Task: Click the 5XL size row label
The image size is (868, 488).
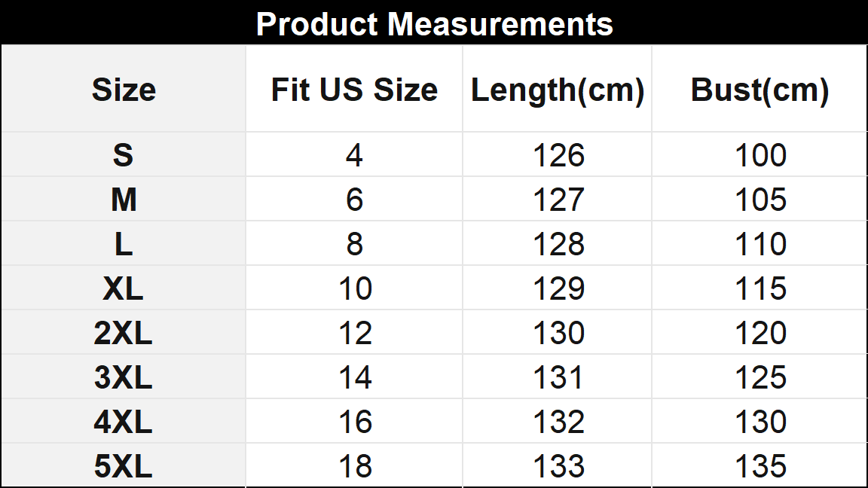Action: click(x=124, y=467)
